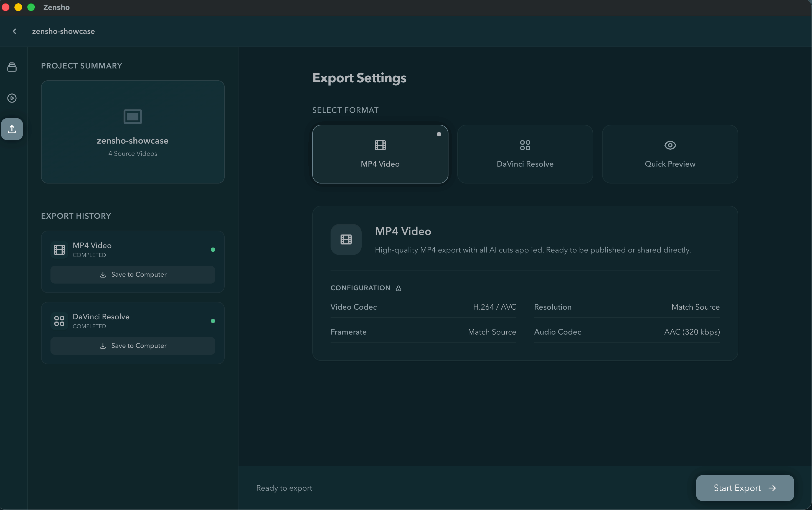
Task: Click the MP4 Video history entry title
Action: [92, 245]
